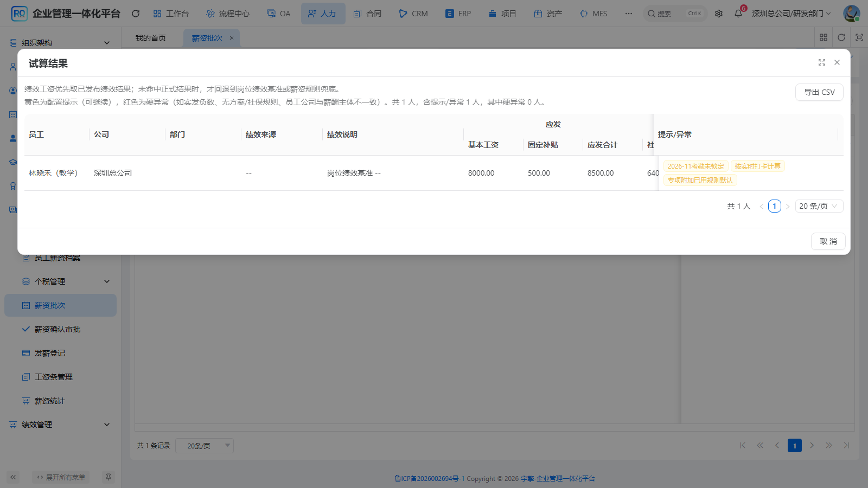The height and width of the screenshot is (488, 868).
Task: Click the refresh icon beside platform title
Action: pyautogui.click(x=136, y=14)
